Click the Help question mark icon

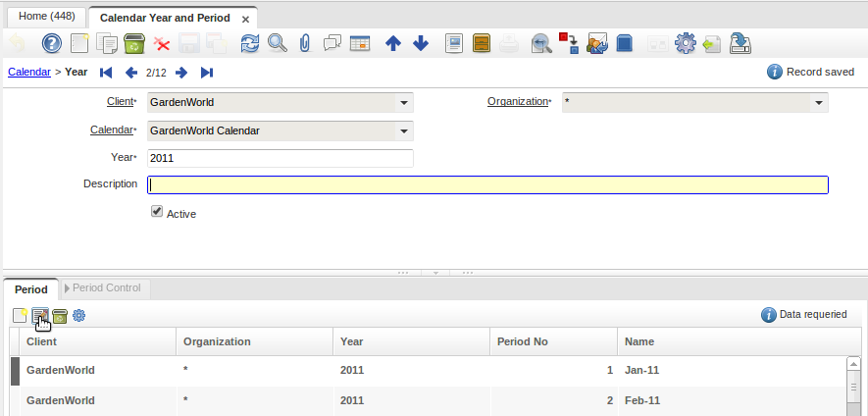[x=52, y=43]
